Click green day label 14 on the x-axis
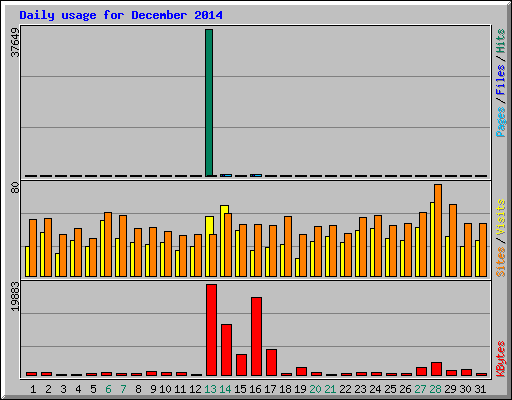Screen dimensions: 512x400 225,389
